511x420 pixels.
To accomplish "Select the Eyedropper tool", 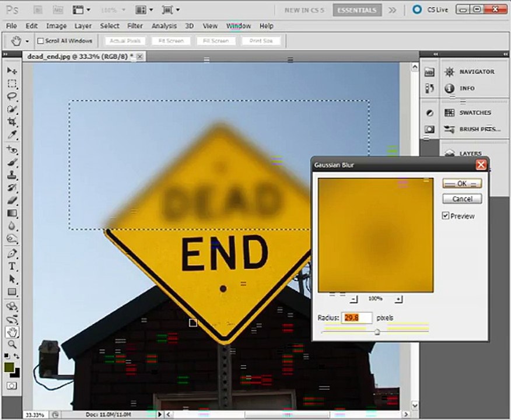I will 12,135.
